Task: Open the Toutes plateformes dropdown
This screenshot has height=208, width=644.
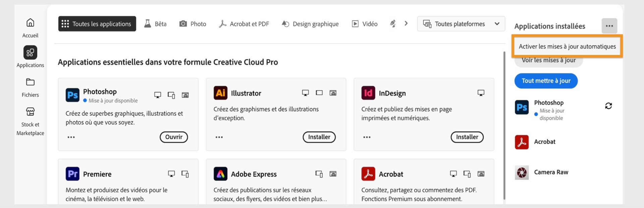Action: click(x=461, y=24)
